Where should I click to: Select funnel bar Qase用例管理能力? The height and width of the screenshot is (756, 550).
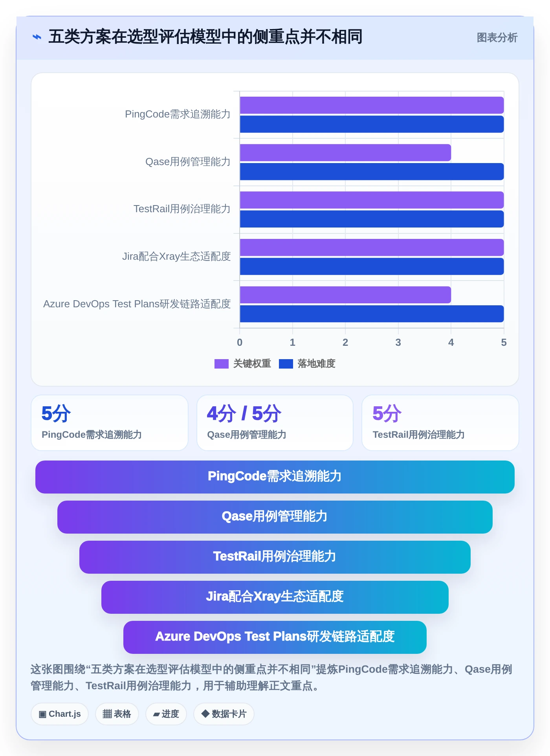coord(275,517)
